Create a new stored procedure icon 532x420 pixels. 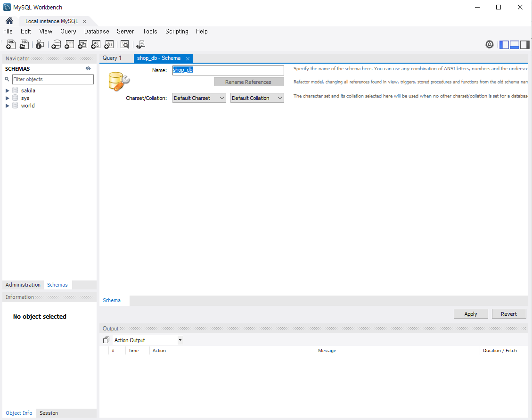pyautogui.click(x=96, y=44)
